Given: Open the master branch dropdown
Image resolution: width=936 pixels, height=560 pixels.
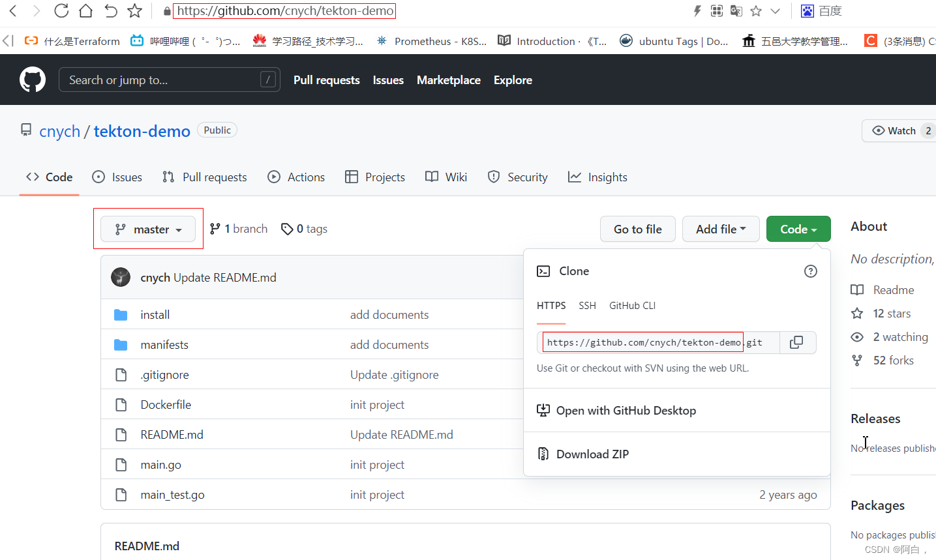Looking at the screenshot, I should (148, 229).
